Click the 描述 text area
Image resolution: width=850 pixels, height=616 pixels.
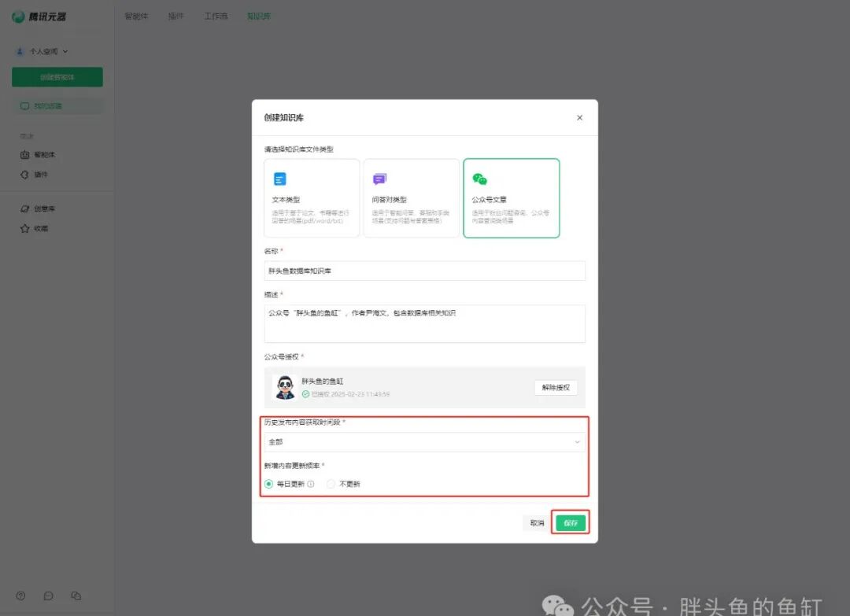pos(424,323)
